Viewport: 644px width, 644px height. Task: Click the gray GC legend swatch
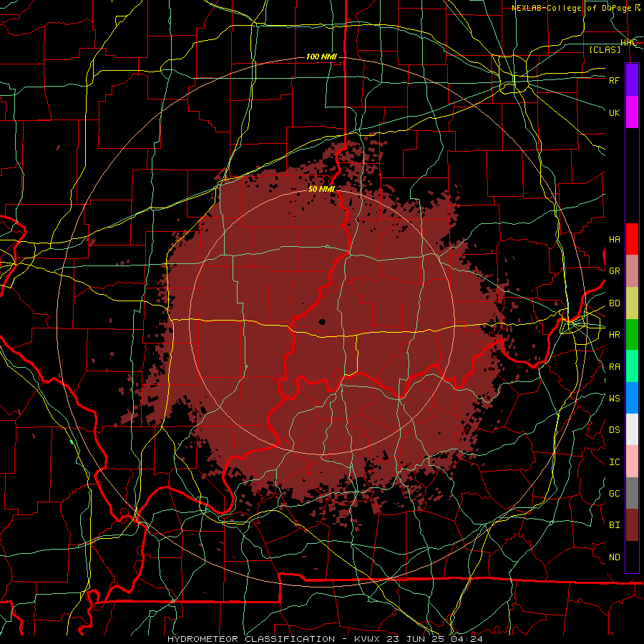pos(632,493)
